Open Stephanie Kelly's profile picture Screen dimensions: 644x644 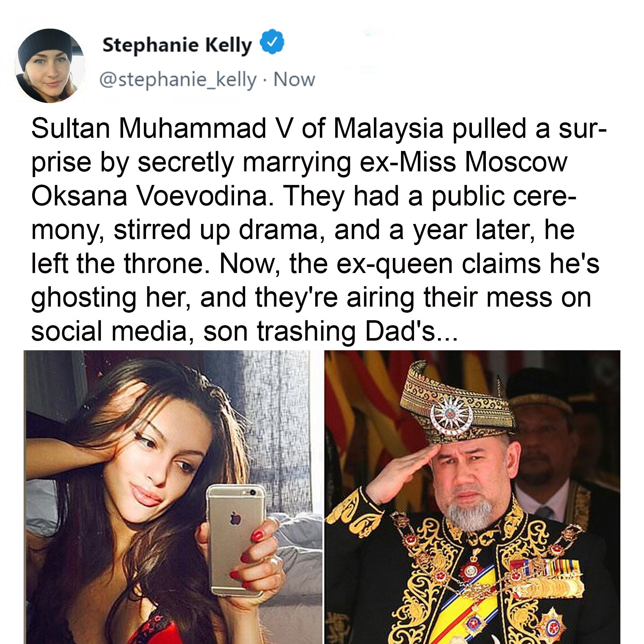[50, 65]
